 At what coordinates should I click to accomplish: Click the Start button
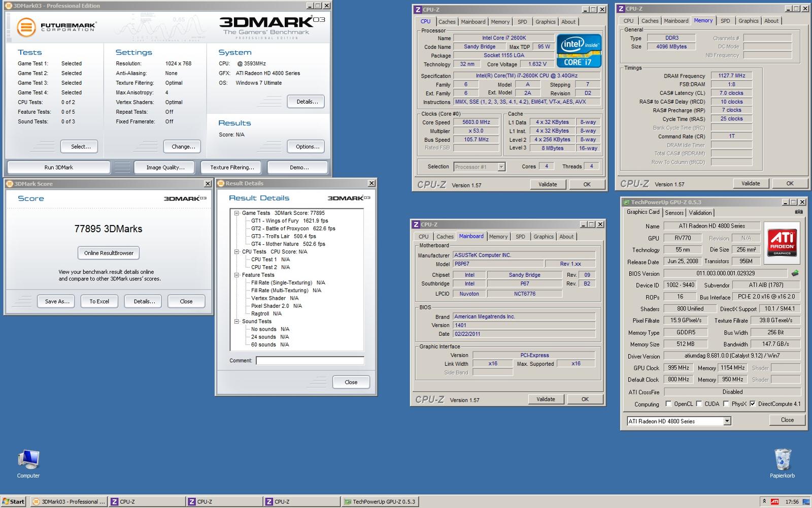point(13,501)
